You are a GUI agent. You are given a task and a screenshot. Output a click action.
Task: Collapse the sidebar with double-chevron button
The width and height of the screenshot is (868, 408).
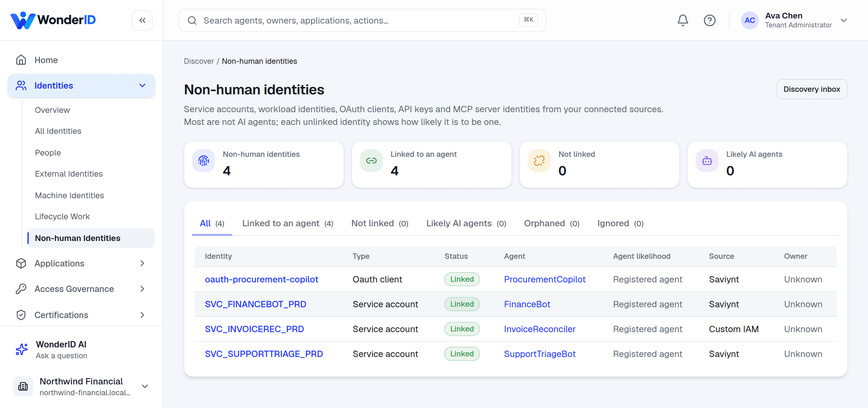pos(142,20)
